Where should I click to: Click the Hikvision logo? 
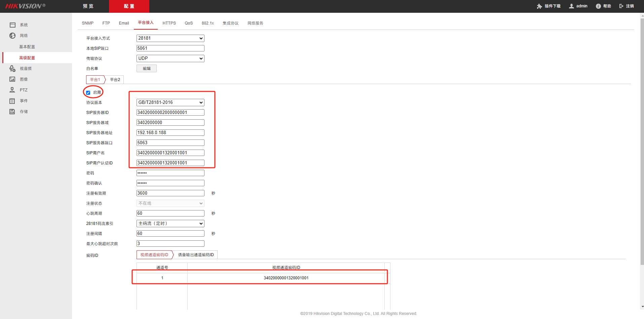[25, 6]
